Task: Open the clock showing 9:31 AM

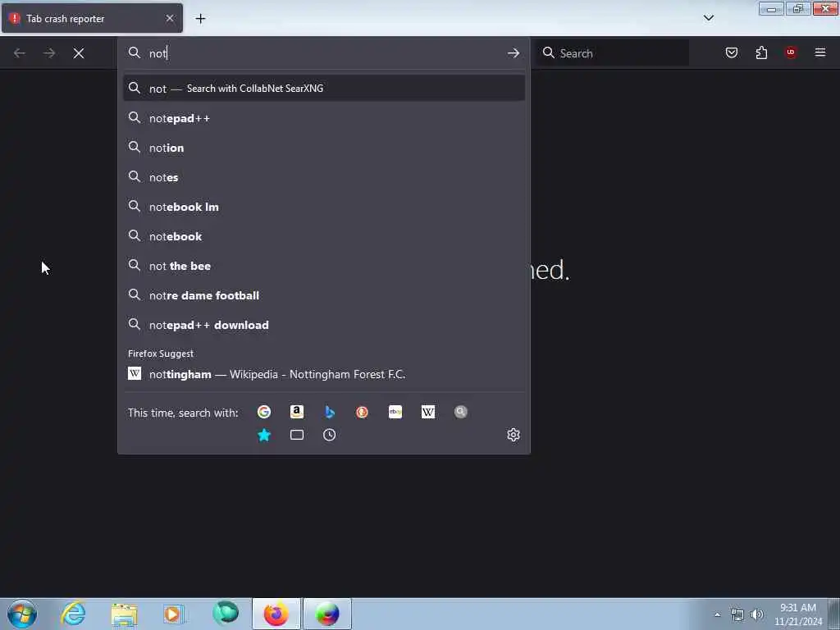Action: [x=797, y=614]
